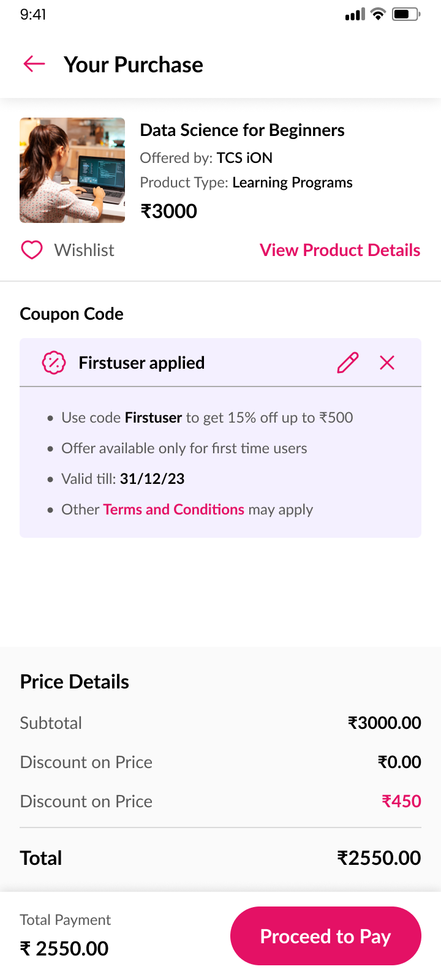Viewport: 441px width, 980px height.
Task: Tap the Wi-Fi status bar icon
Action: (x=379, y=14)
